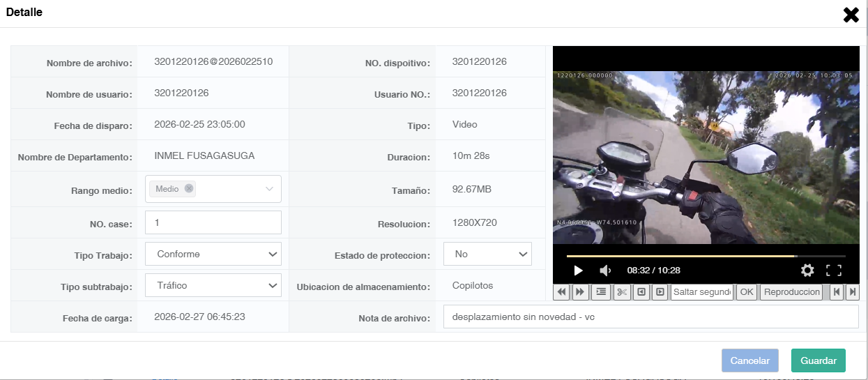This screenshot has height=380, width=868.
Task: Click the Cancelar button
Action: point(750,360)
